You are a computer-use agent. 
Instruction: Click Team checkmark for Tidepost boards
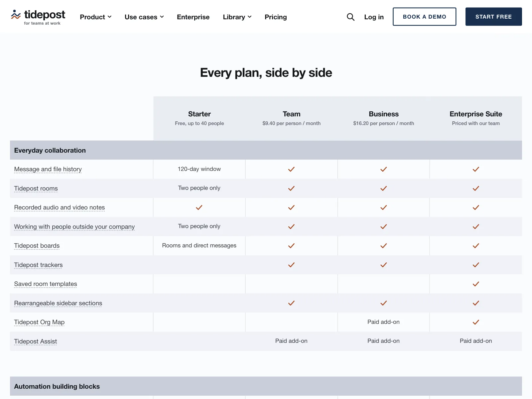pos(291,246)
